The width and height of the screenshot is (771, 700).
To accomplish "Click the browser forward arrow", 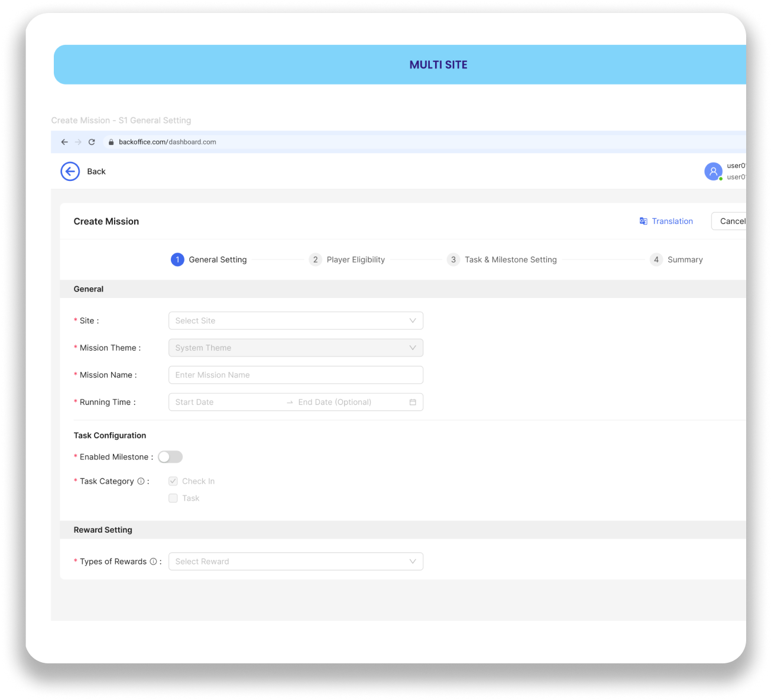I will pyautogui.click(x=78, y=142).
